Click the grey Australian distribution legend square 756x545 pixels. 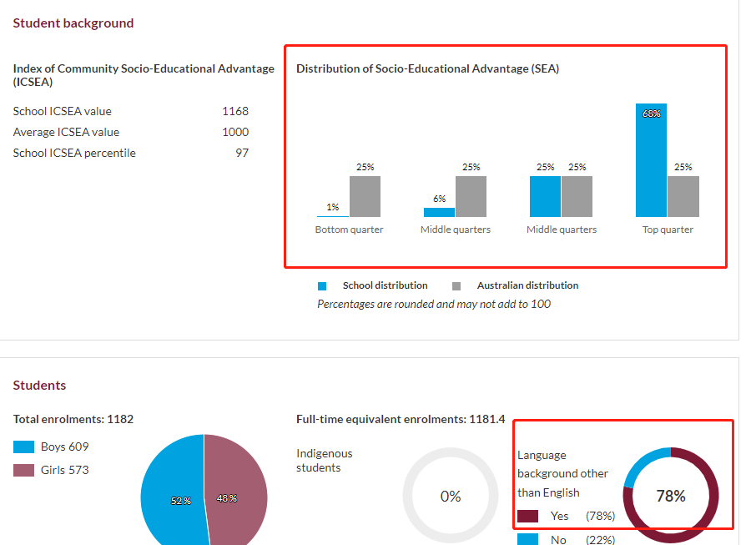tap(456, 285)
